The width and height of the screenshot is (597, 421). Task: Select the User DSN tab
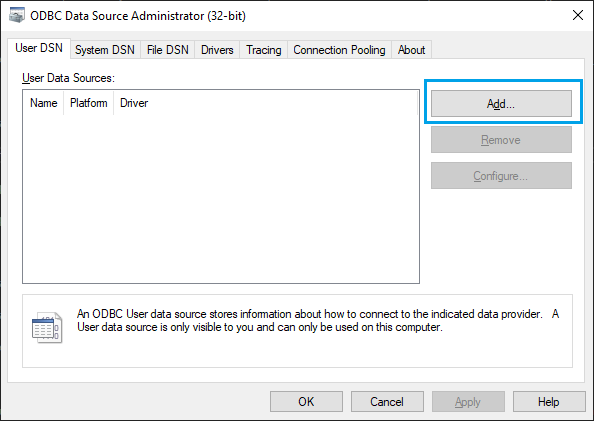(x=39, y=48)
